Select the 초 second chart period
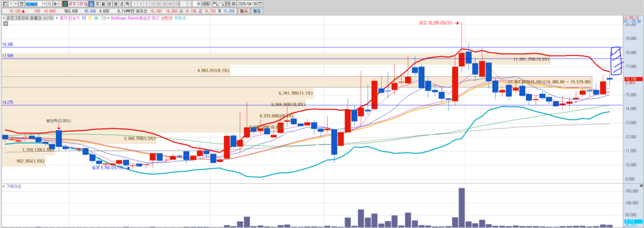The height and width of the screenshot is (228, 644). pos(121,4)
